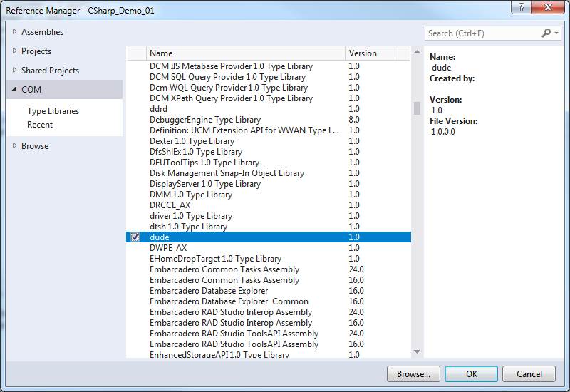This screenshot has height=392, width=570.
Task: Select EHomeDropTarget 1.0 Type Library row
Action: [269, 259]
